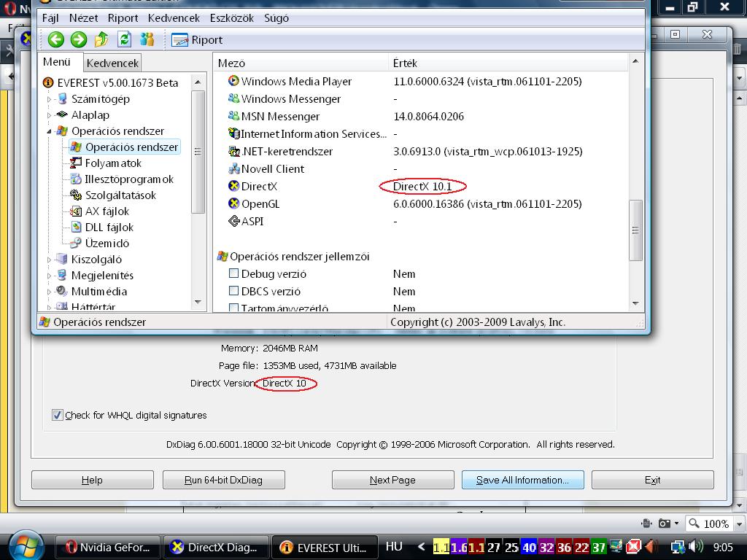Open the zoom 100% dropdown arrow
747x560 pixels.
pyautogui.click(x=740, y=524)
